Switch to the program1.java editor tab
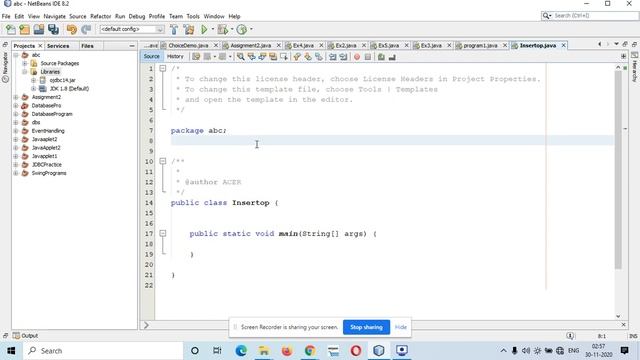The height and width of the screenshot is (360, 640). (480, 45)
